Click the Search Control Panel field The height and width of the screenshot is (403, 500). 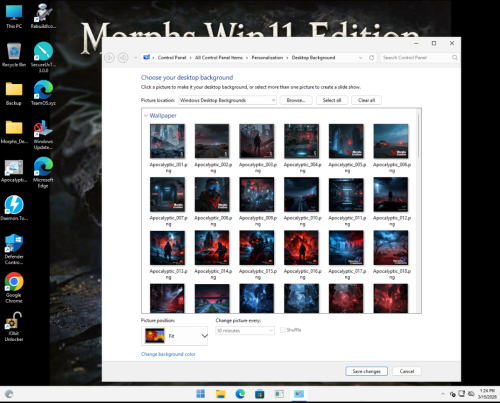pyautogui.click(x=417, y=58)
